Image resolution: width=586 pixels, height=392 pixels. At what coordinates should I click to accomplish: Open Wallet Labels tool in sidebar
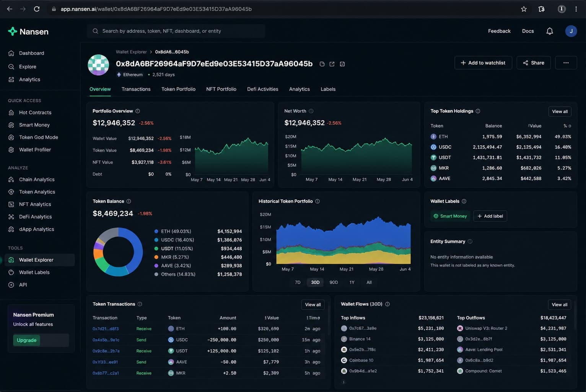tap(34, 272)
